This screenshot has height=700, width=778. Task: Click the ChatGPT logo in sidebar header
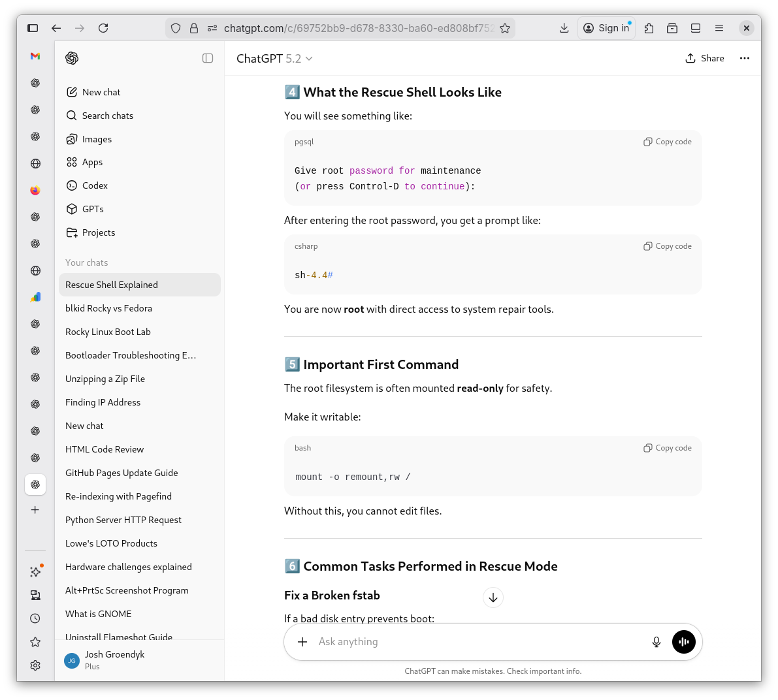[x=72, y=58]
